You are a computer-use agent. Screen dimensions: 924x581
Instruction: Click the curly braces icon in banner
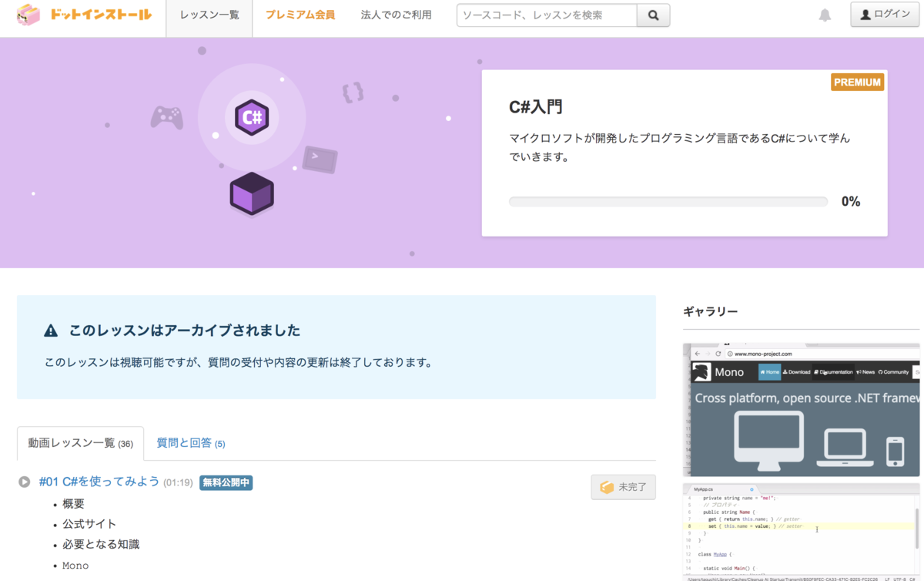353,93
